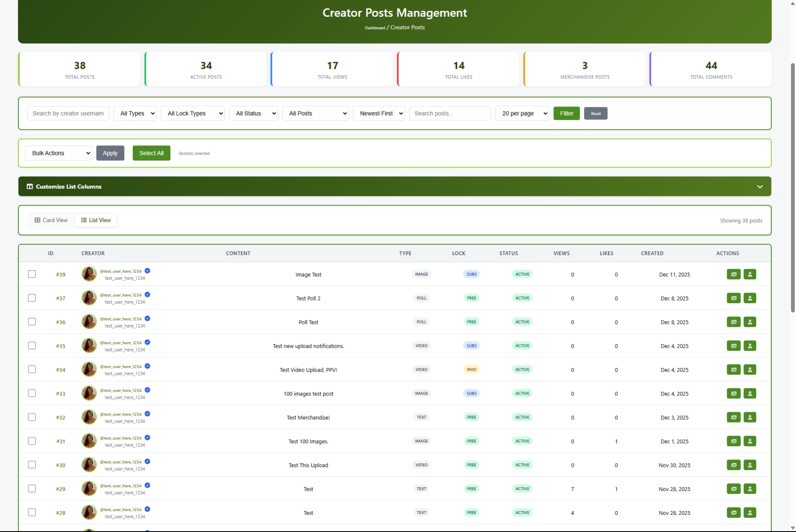The height and width of the screenshot is (532, 796).
Task: Open the 20 per page dropdown
Action: pyautogui.click(x=522, y=114)
